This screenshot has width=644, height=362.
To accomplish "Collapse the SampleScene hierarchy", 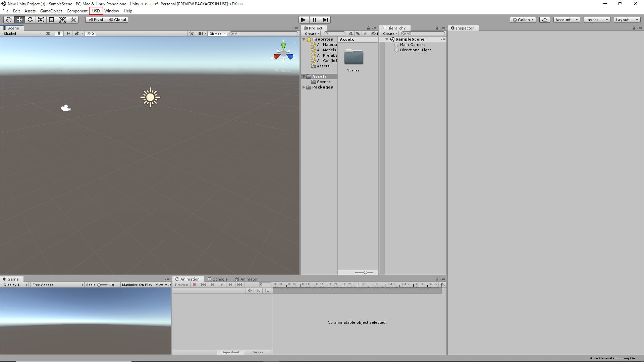I will tap(387, 39).
